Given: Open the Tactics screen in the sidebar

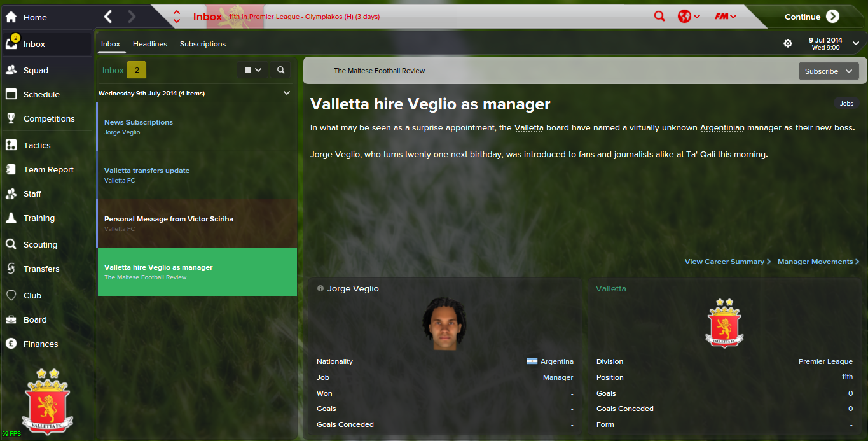Looking at the screenshot, I should (x=46, y=145).
